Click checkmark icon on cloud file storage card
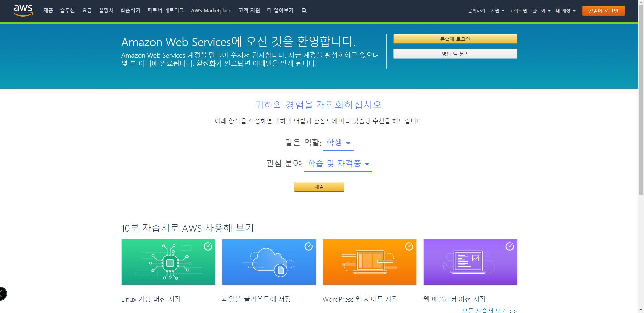 click(309, 247)
